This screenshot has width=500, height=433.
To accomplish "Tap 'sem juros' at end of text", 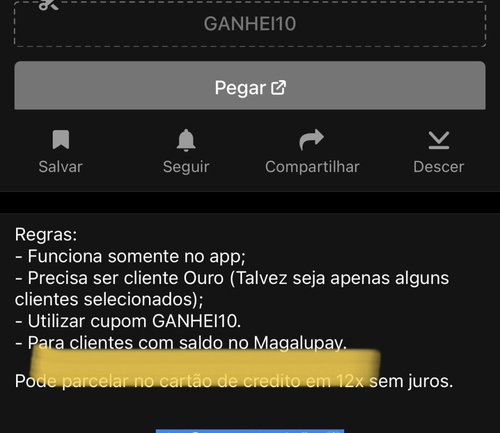I will point(411,381).
